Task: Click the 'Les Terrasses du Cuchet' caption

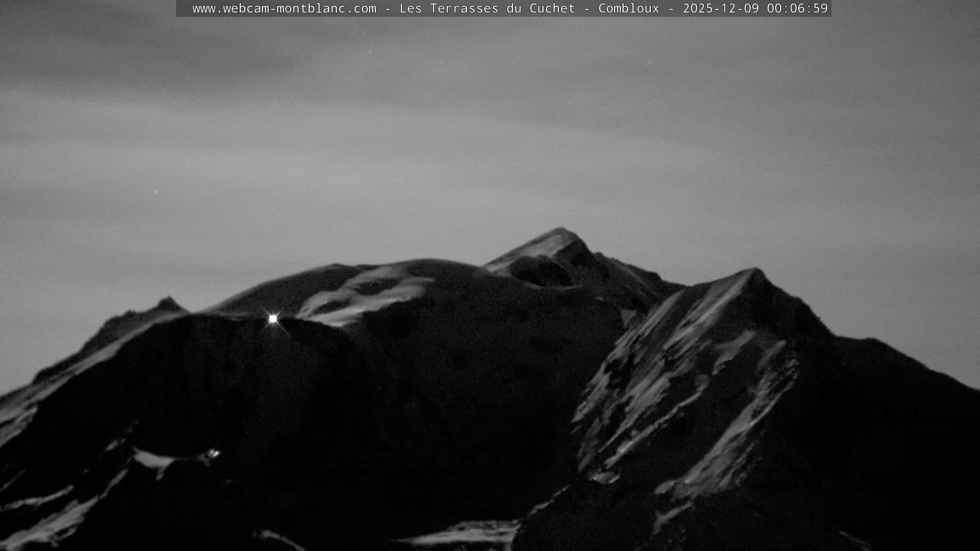Action: [x=487, y=8]
